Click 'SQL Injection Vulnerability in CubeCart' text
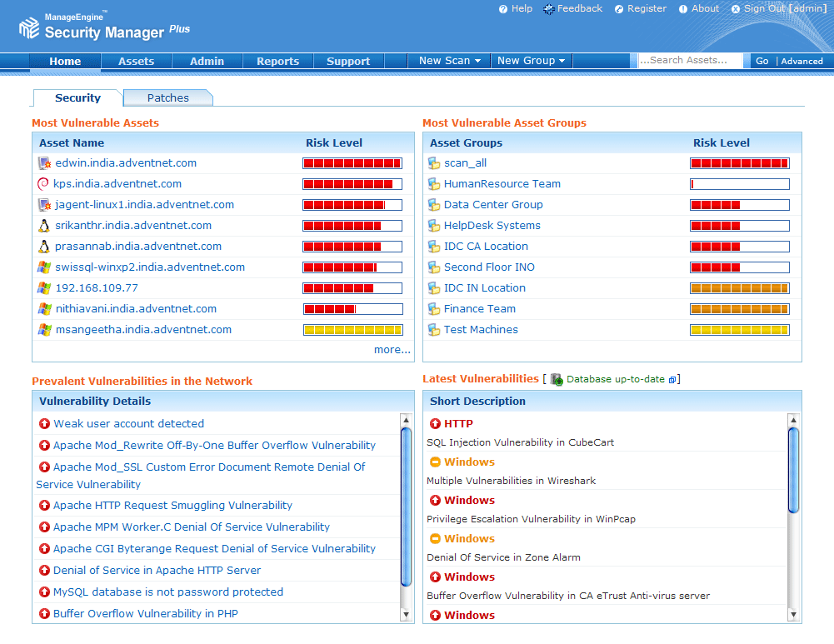 (520, 442)
